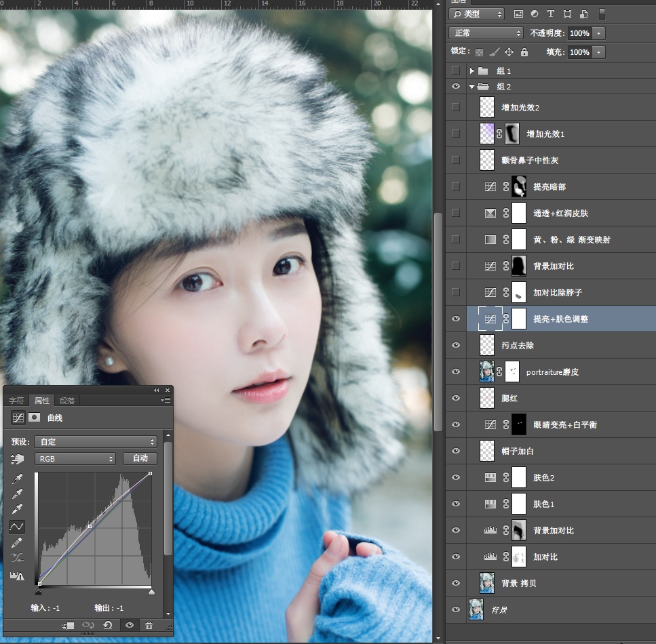Select draw curve pencil tool
Image resolution: width=656 pixels, height=644 pixels.
pyautogui.click(x=17, y=542)
